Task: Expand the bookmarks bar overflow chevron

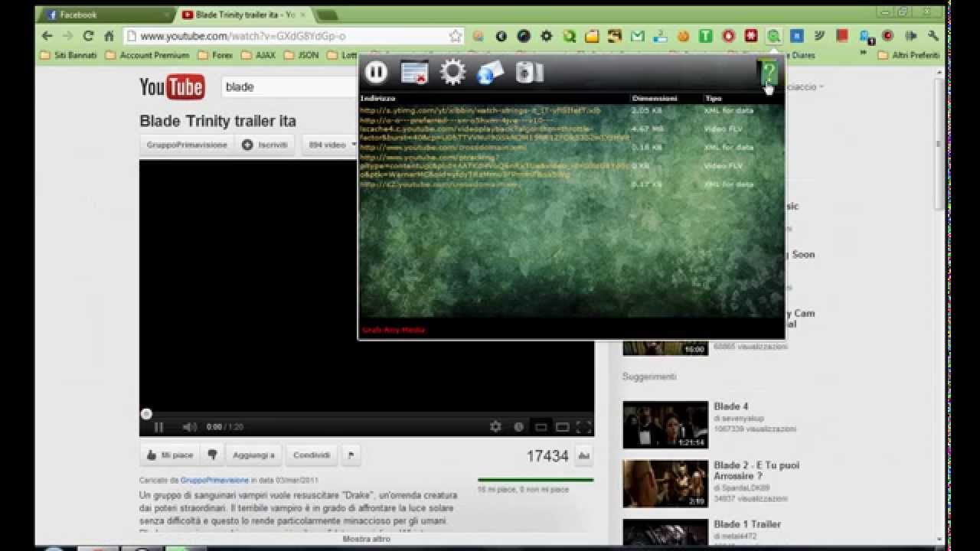Action: [864, 54]
